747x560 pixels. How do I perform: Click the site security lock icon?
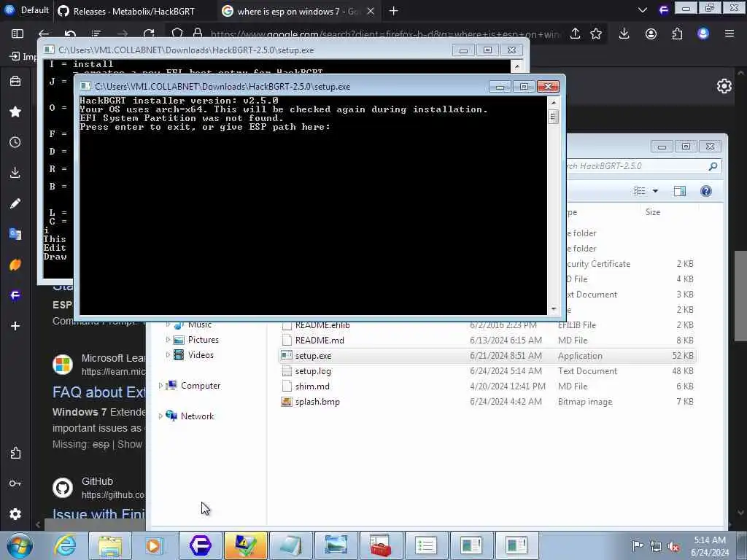(198, 34)
